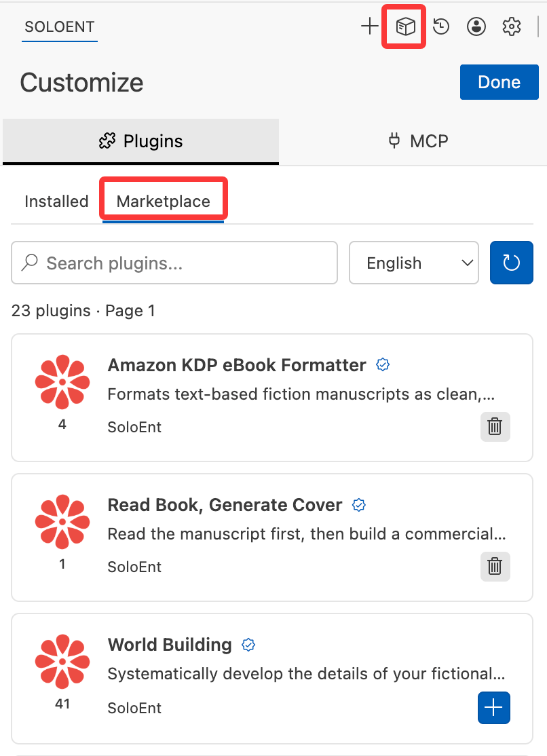Click the plus icon in top toolbar

369,26
